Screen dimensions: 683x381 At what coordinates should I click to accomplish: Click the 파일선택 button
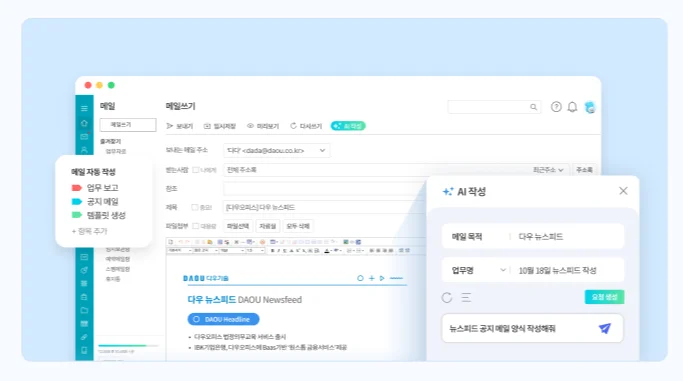(x=238, y=226)
